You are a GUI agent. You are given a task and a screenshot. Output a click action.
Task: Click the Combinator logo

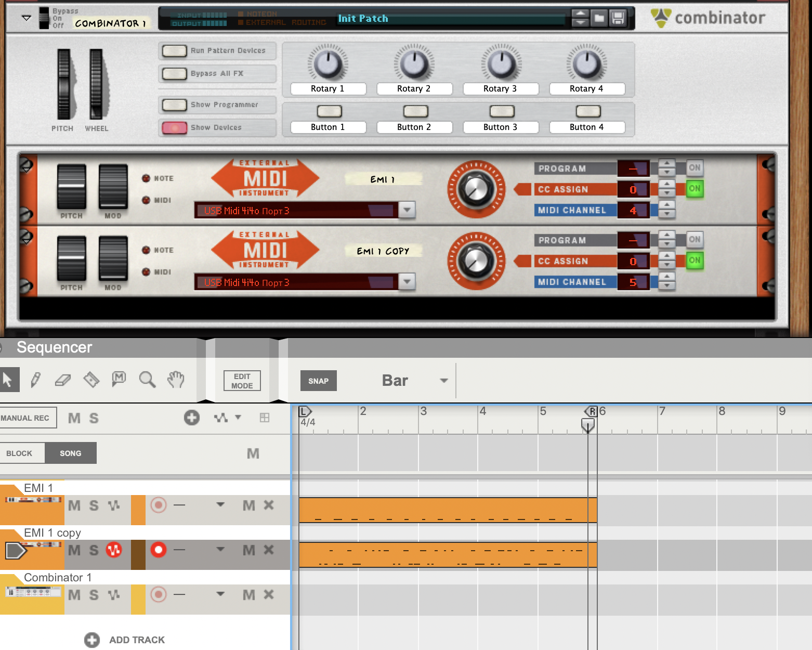click(708, 18)
